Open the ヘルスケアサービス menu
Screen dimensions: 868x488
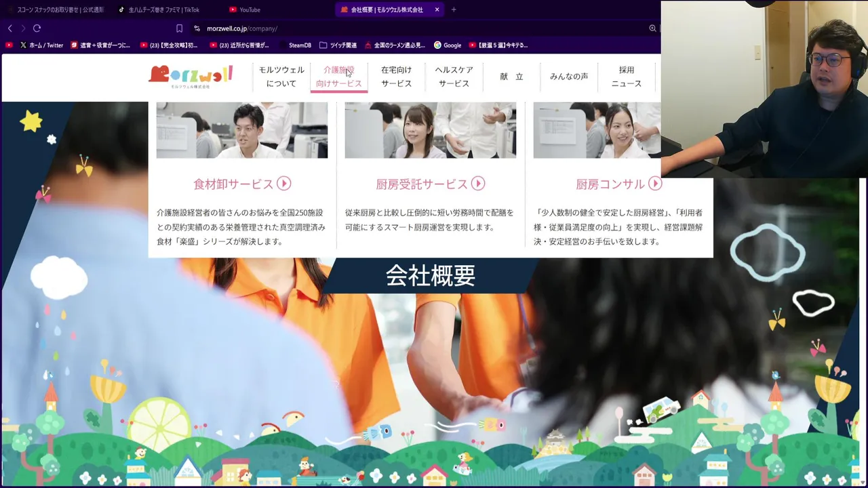coord(454,77)
